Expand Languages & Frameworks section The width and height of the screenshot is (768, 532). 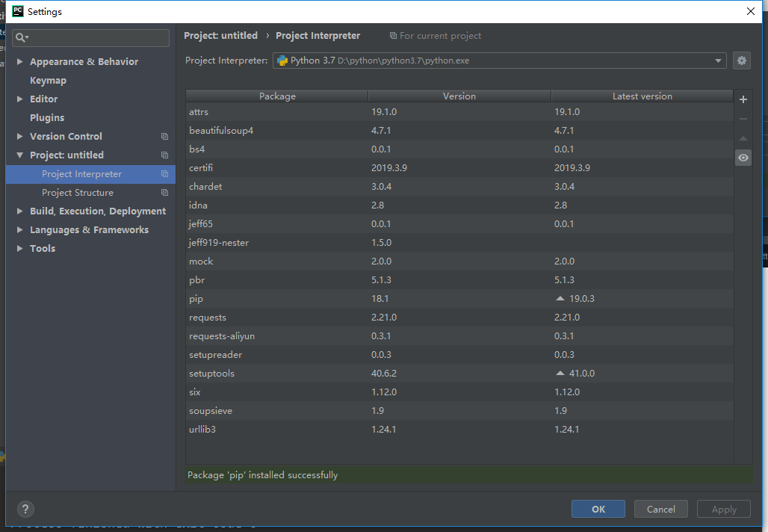tap(19, 229)
